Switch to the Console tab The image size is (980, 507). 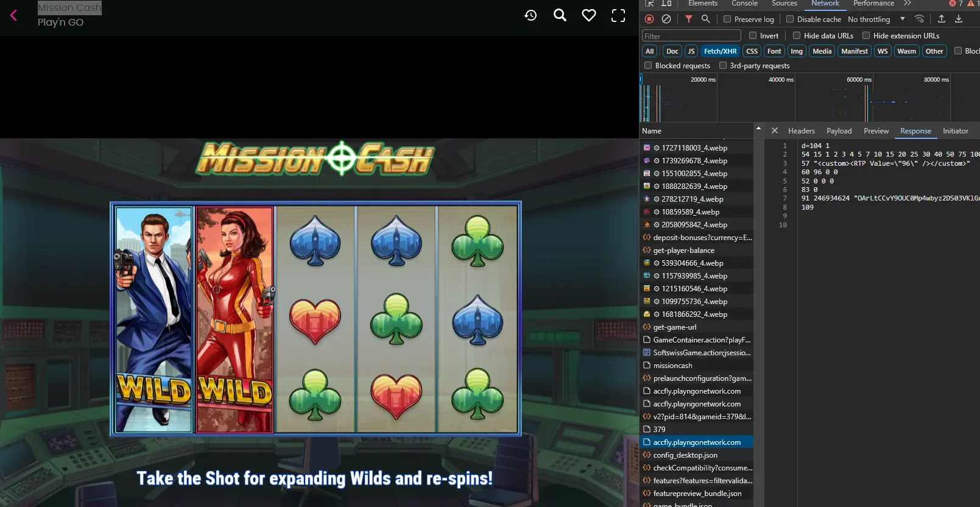(744, 4)
